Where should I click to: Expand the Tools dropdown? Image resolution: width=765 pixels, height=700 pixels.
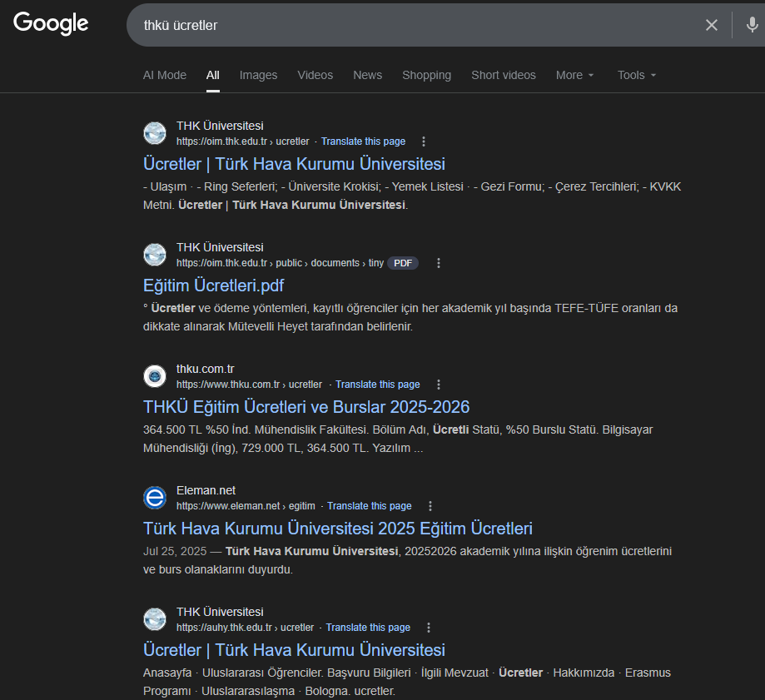click(637, 75)
